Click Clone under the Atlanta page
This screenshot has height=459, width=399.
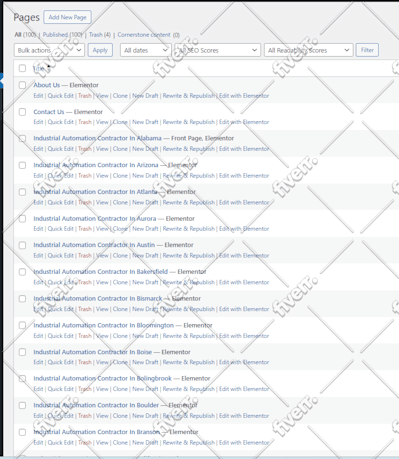[120, 202]
